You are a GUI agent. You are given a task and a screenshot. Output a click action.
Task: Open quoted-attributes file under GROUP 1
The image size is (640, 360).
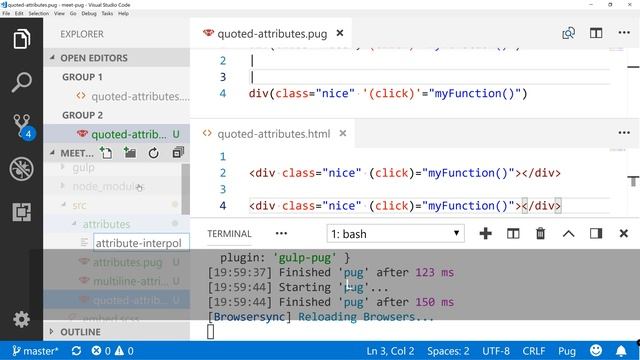(117, 96)
